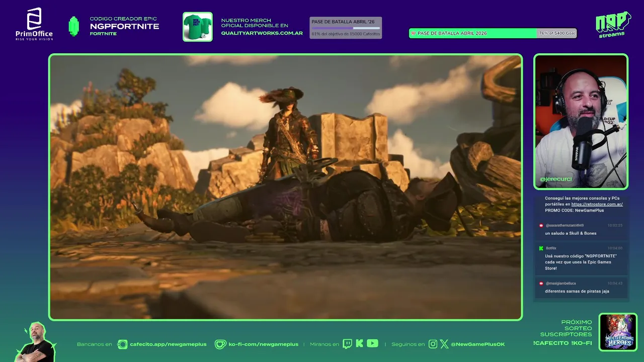Click the "NUESTRO MERCH OFICIAL DISPONIBLE EN" text
Image resolution: width=644 pixels, height=362 pixels.
click(255, 23)
